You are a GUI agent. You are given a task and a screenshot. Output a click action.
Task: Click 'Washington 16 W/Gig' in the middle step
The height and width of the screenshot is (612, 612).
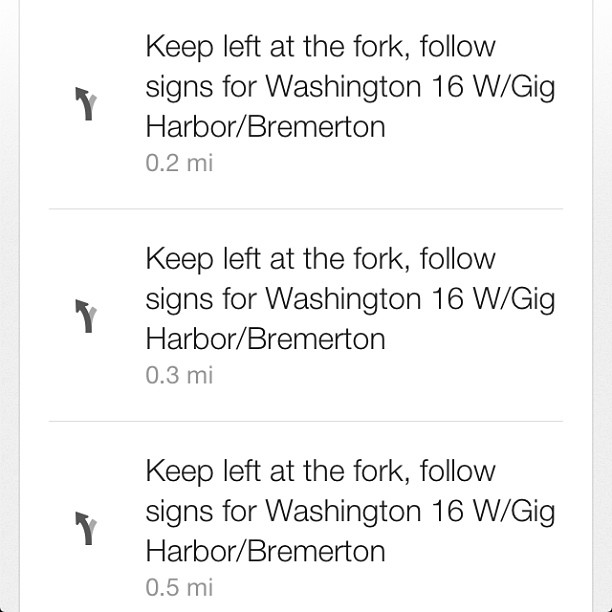[x=410, y=301]
